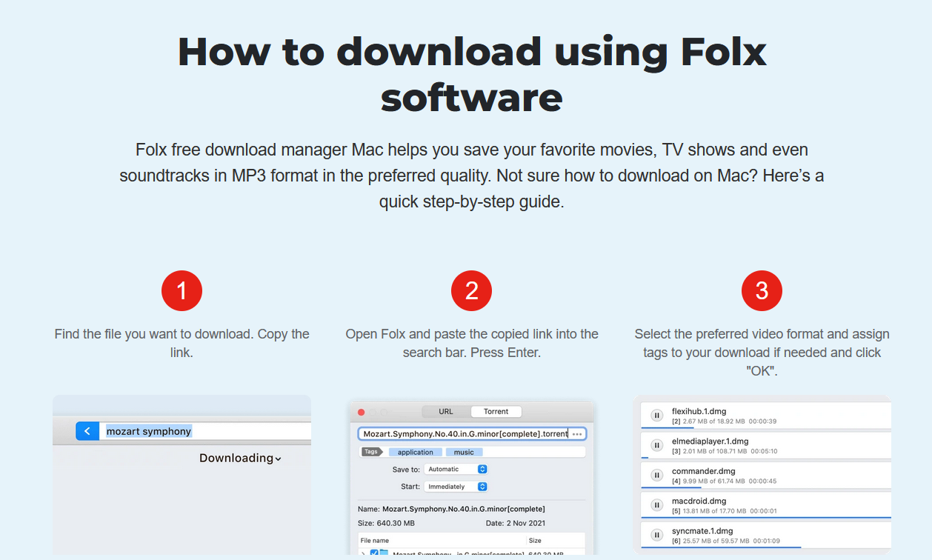The image size is (932, 560).
Task: Pause the syncmate.1.dmg download
Action: (656, 535)
